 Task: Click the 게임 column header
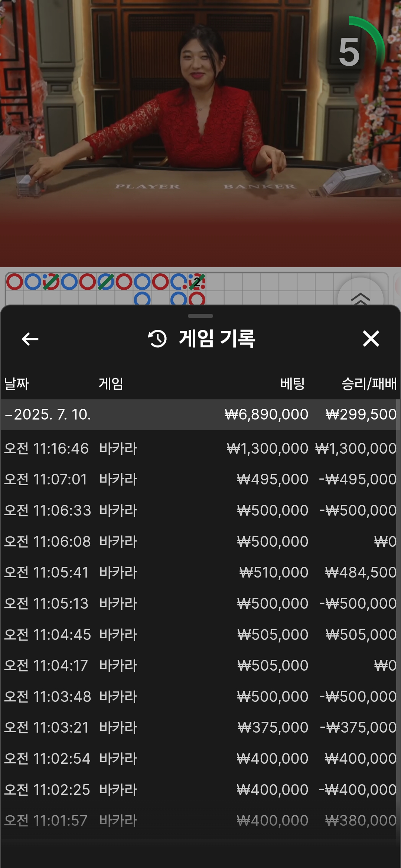coord(111,384)
